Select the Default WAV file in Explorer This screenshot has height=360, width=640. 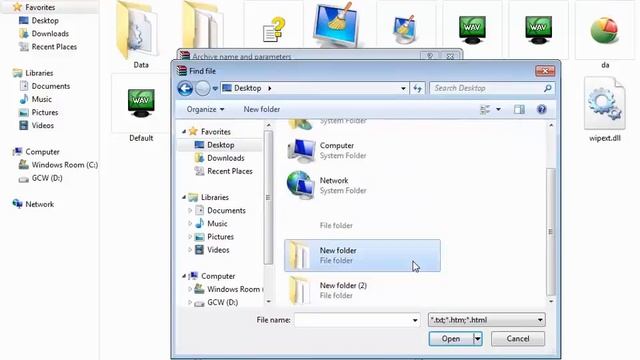coord(141,109)
